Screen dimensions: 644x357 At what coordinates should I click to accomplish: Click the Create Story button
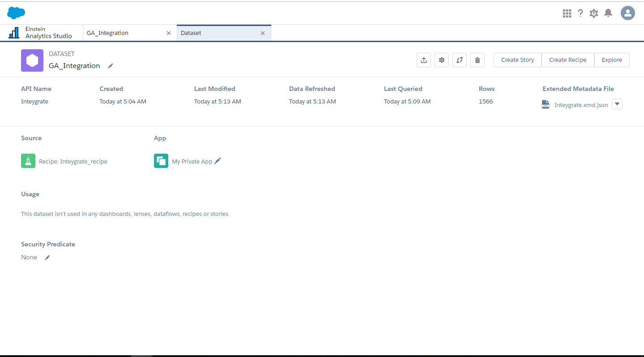517,60
